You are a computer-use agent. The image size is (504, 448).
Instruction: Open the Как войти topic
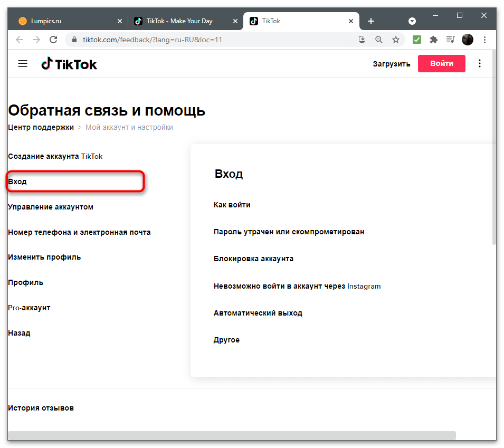[232, 205]
